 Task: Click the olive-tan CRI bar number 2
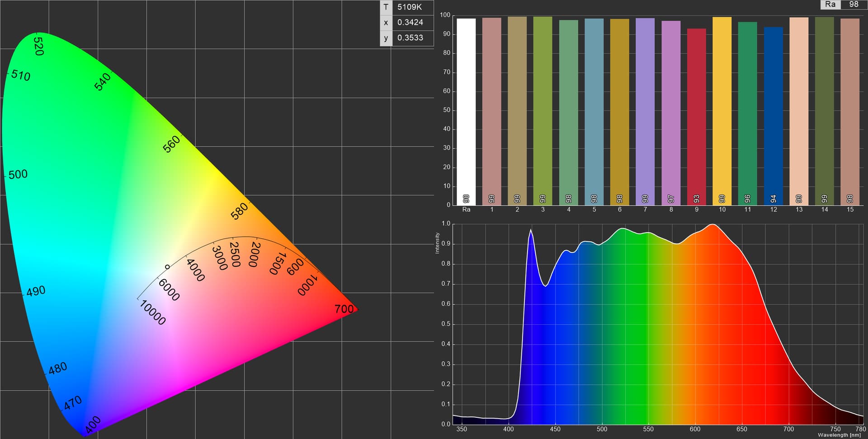pyautogui.click(x=517, y=111)
